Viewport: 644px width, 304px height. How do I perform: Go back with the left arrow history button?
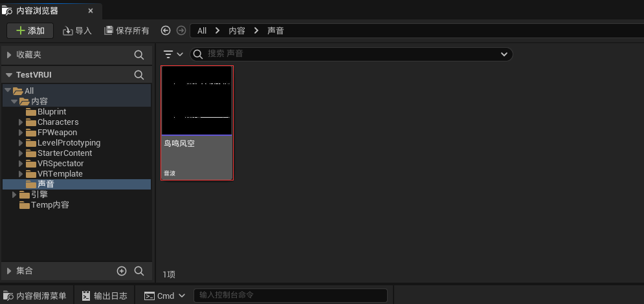pos(166,30)
